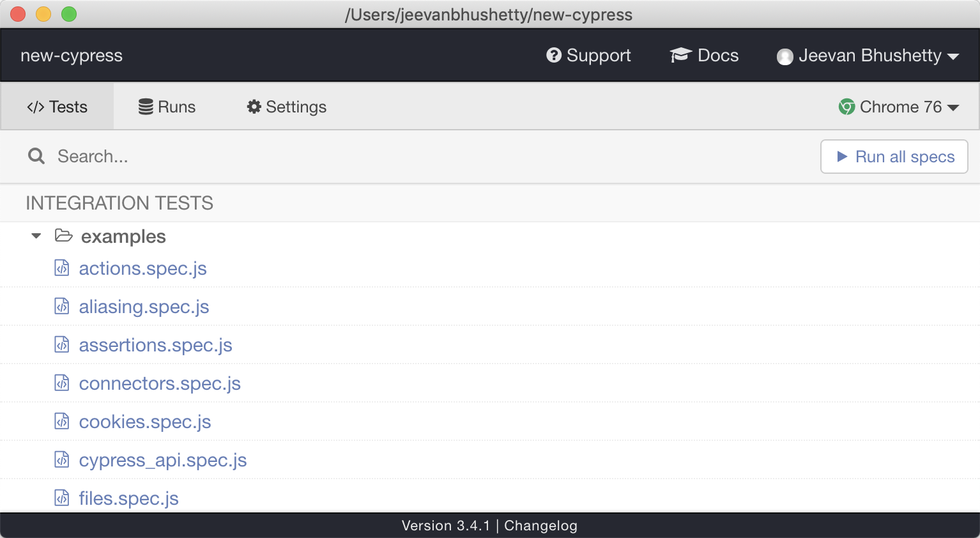This screenshot has height=538, width=980.
Task: Select the cookies.spec.js test file
Action: 145,421
